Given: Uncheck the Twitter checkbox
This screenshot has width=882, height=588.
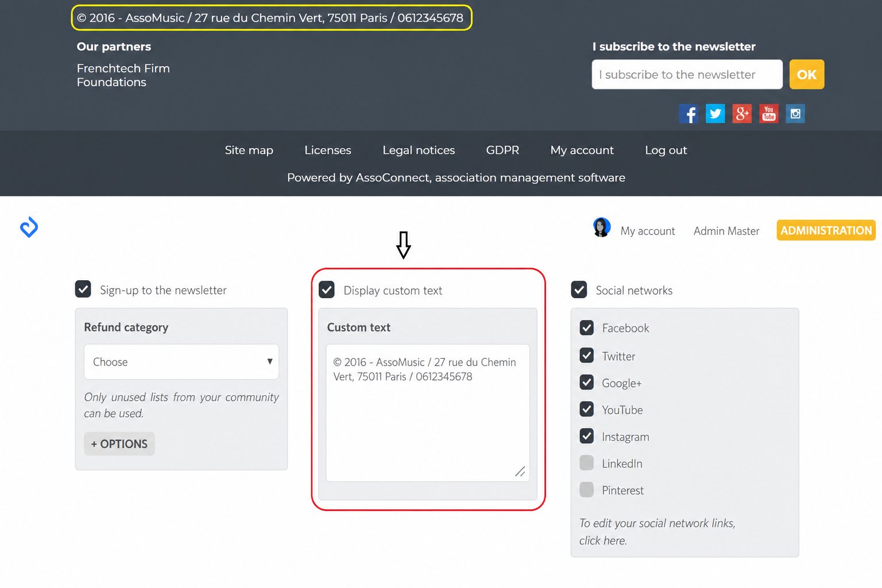Looking at the screenshot, I should (x=586, y=355).
